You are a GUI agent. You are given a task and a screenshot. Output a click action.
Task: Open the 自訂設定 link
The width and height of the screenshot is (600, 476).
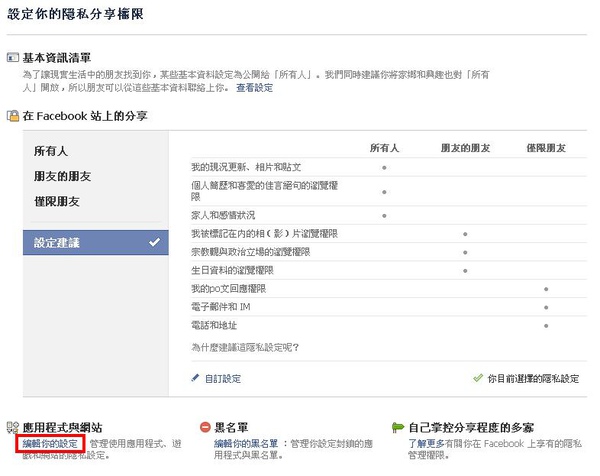[223, 379]
